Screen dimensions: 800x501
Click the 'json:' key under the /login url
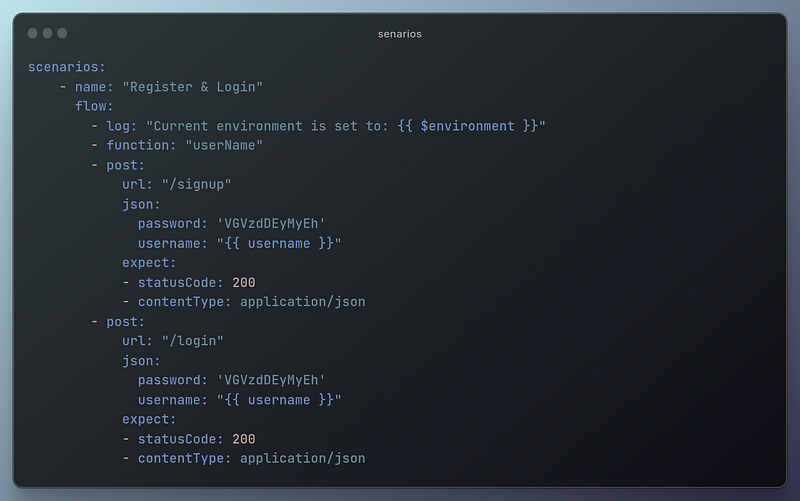141,361
